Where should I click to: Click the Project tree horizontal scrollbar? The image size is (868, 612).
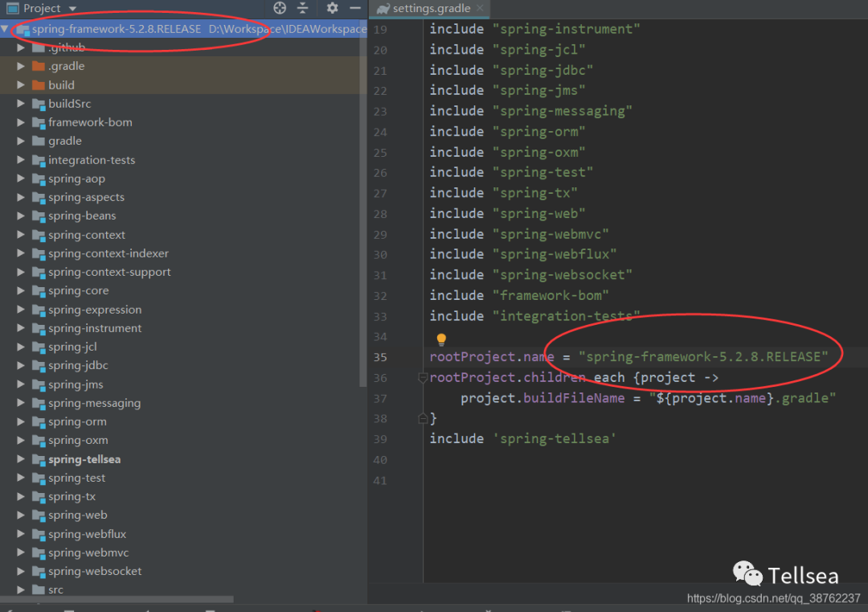click(x=117, y=598)
